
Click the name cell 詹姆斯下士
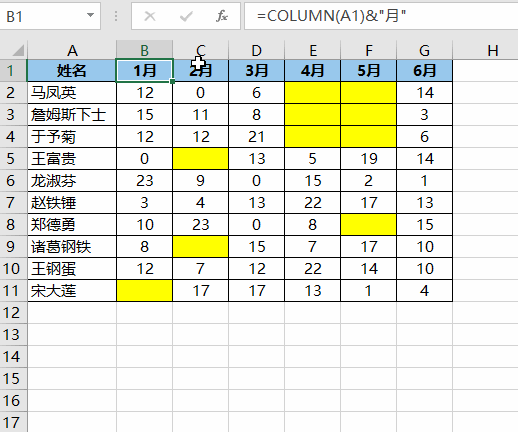[x=72, y=115]
